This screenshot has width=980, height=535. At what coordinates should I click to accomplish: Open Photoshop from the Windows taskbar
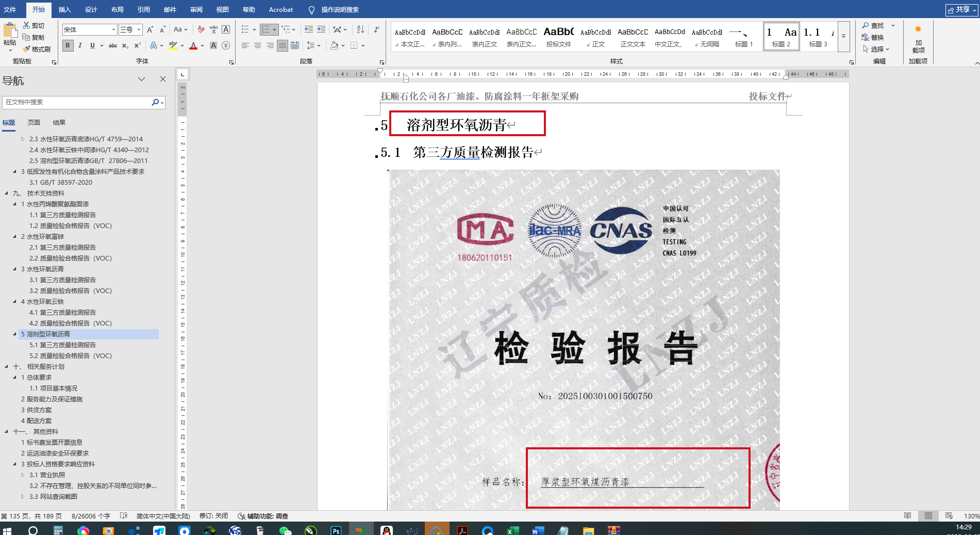pos(336,530)
